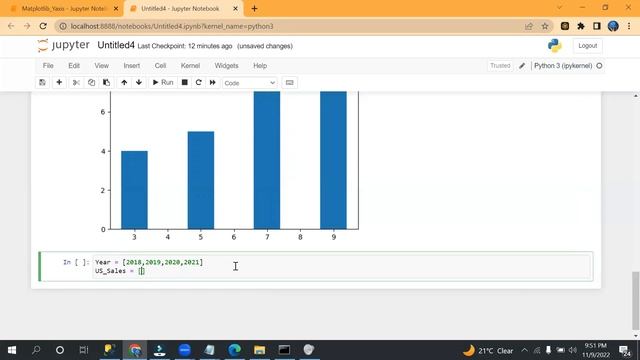Viewport: 640px width, 360px height.
Task: Toggle the browser side panel
Action: coord(597,26)
